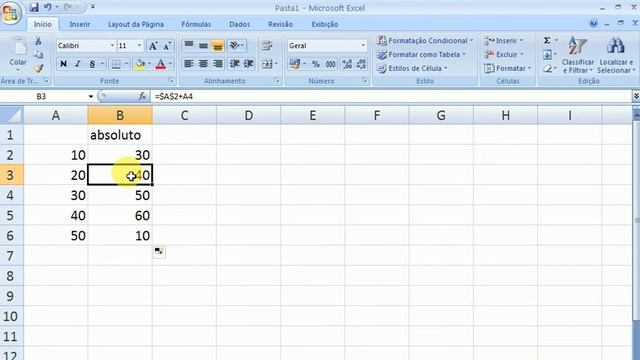Open fill color dropdown arrow
This screenshot has height=360, width=640.
[149, 64]
